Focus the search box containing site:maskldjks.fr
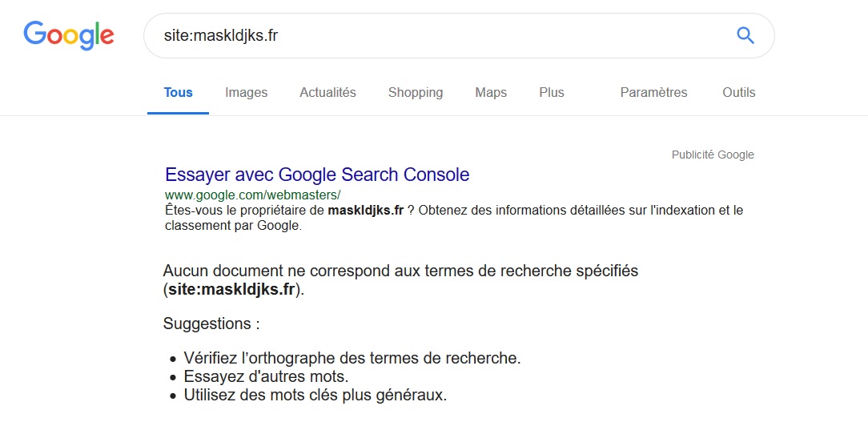The width and height of the screenshot is (868, 430). click(x=432, y=35)
